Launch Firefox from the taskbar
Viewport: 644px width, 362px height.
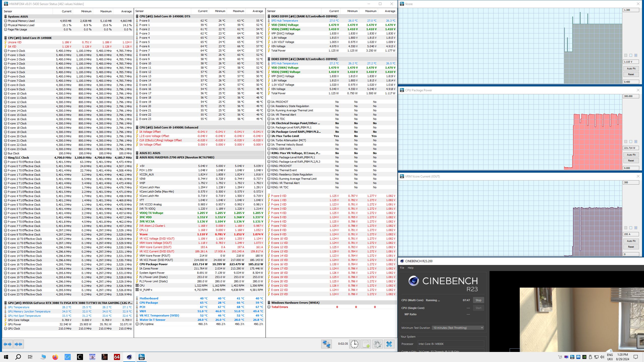point(55,357)
